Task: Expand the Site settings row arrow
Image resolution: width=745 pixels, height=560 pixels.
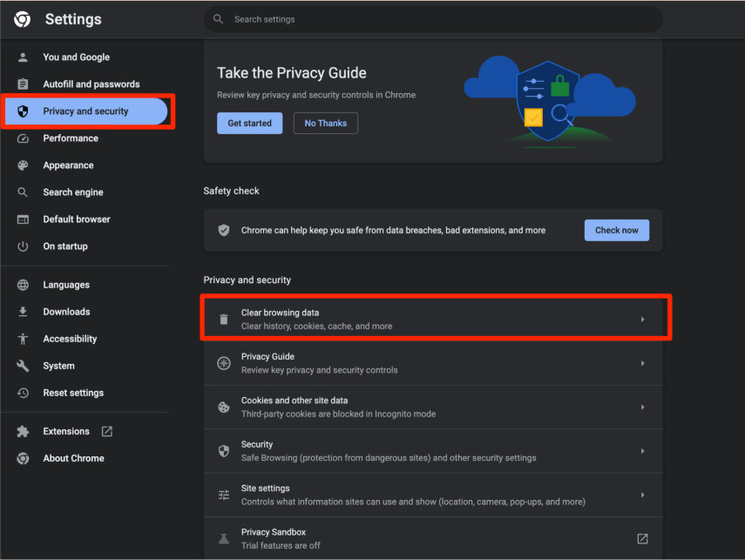Action: pos(642,495)
